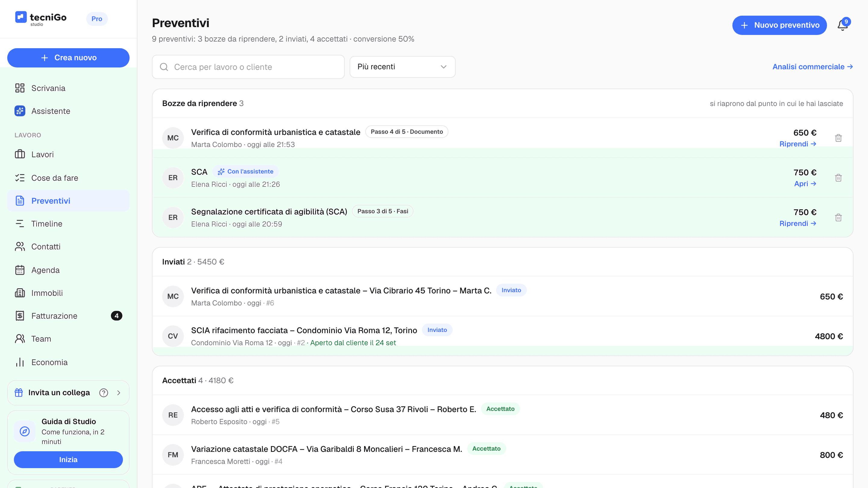Go to Assistente in the sidebar

[68, 111]
